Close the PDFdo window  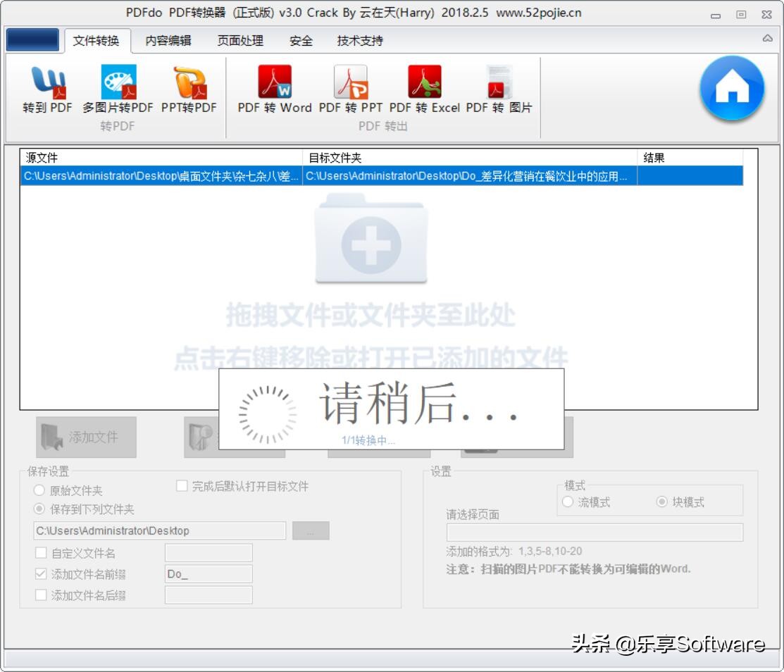click(766, 15)
